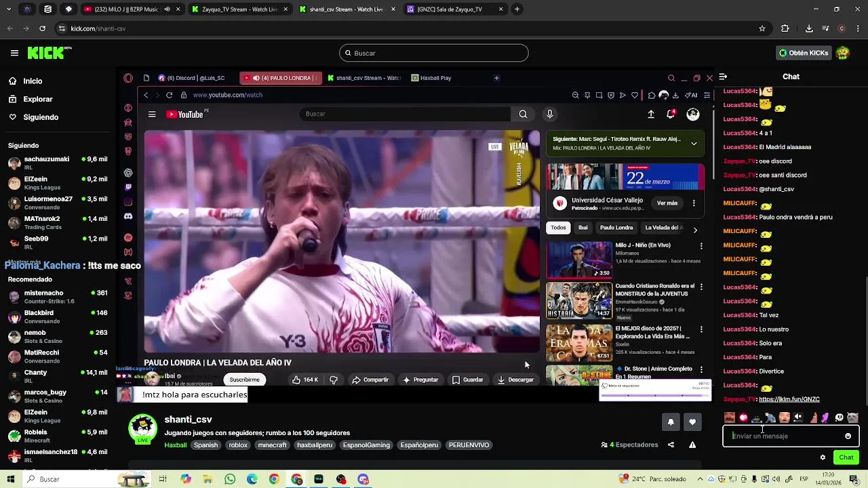Open Windows Start menu

pyautogui.click(x=11, y=479)
